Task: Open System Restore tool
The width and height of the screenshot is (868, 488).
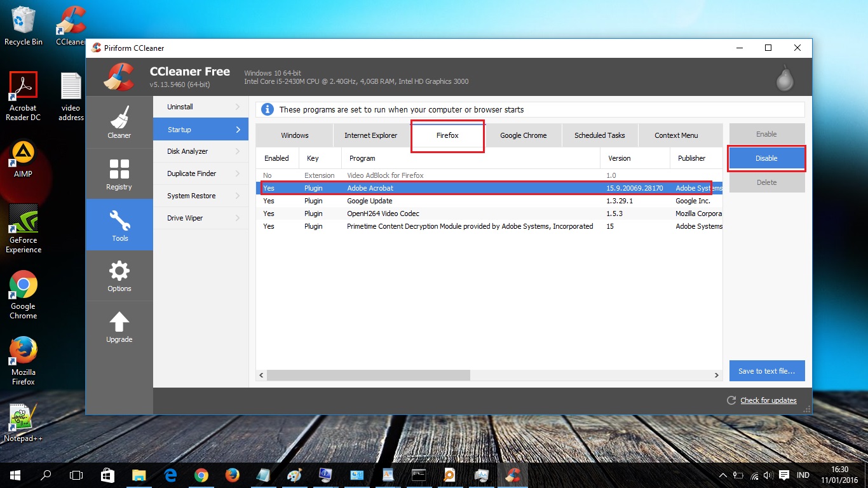Action: point(201,196)
